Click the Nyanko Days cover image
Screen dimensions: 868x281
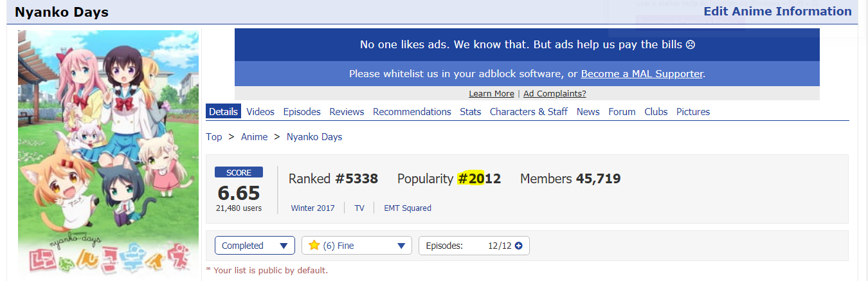[x=109, y=154]
